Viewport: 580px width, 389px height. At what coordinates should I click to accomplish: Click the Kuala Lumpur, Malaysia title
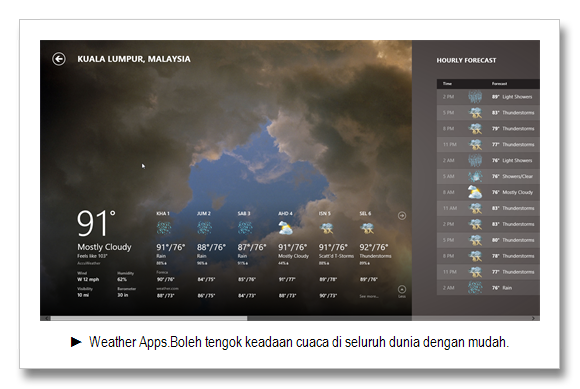pyautogui.click(x=134, y=59)
